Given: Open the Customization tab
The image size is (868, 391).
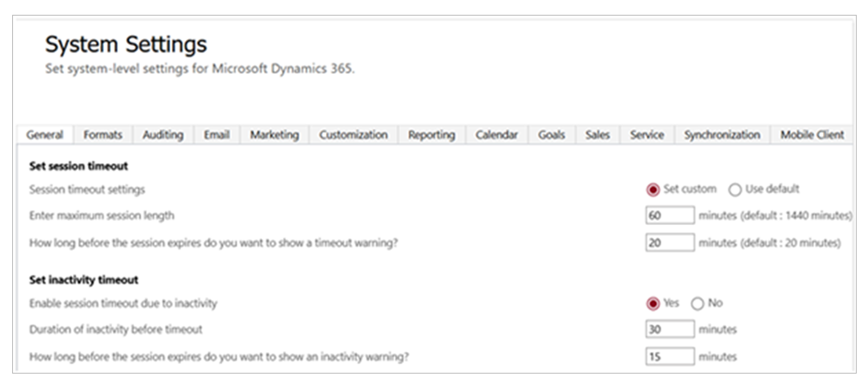Looking at the screenshot, I should tap(353, 135).
